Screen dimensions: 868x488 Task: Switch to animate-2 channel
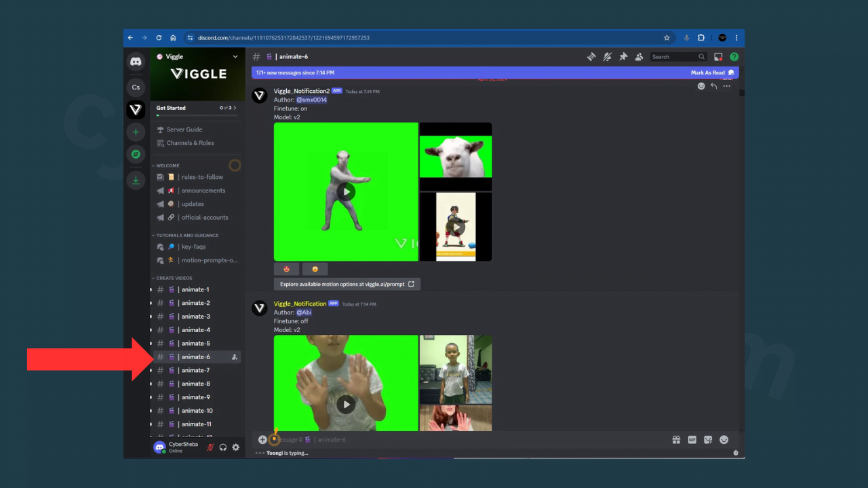pyautogui.click(x=197, y=303)
